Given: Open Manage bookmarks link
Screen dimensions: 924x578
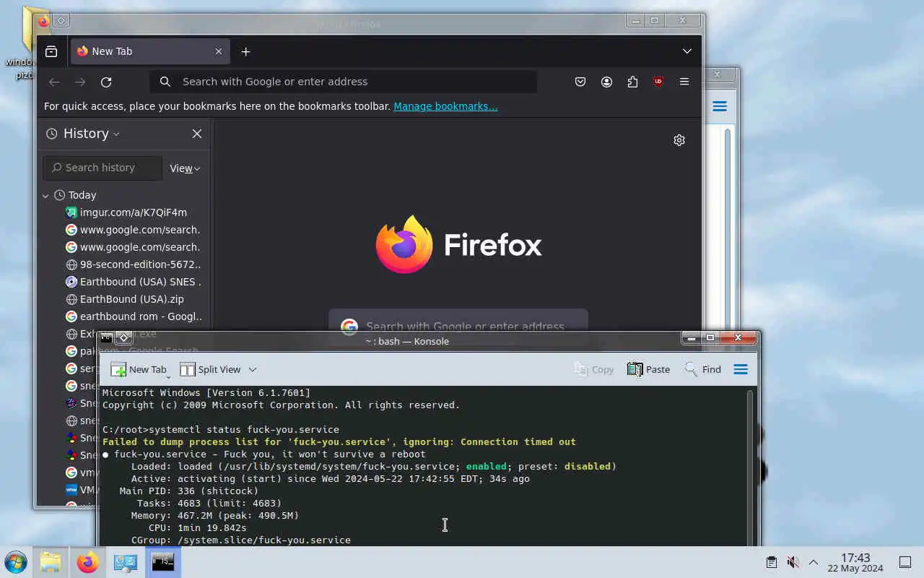Looking at the screenshot, I should tap(445, 106).
